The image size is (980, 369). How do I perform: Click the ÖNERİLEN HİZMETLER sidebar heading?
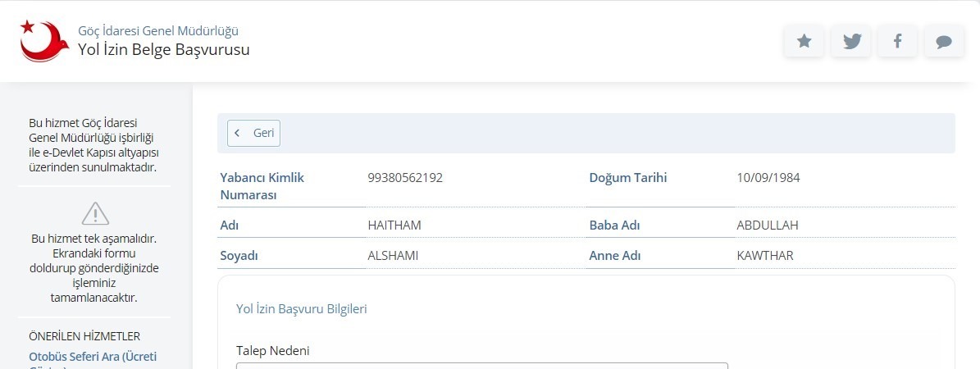tap(84, 336)
